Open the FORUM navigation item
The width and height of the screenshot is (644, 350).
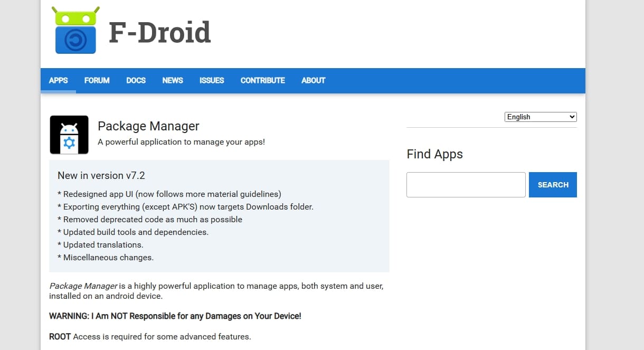tap(97, 80)
